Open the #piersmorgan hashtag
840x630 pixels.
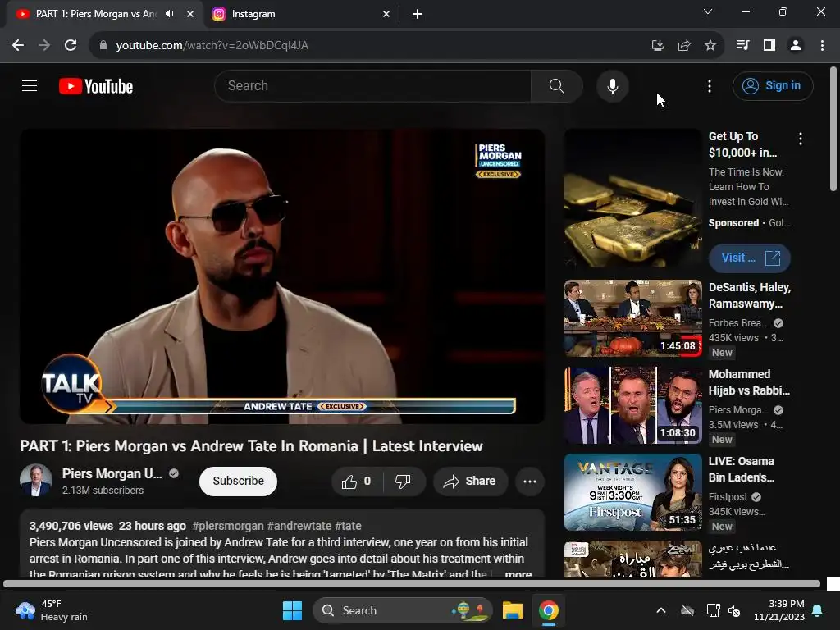(x=228, y=526)
